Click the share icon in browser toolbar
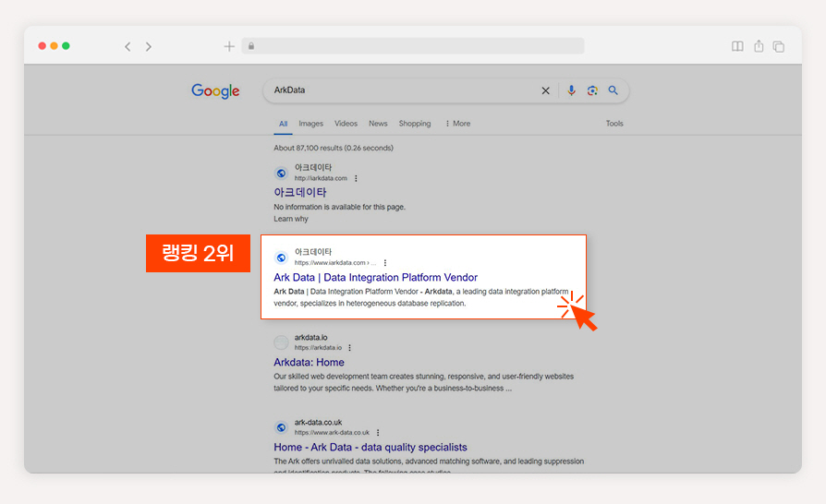 click(759, 46)
